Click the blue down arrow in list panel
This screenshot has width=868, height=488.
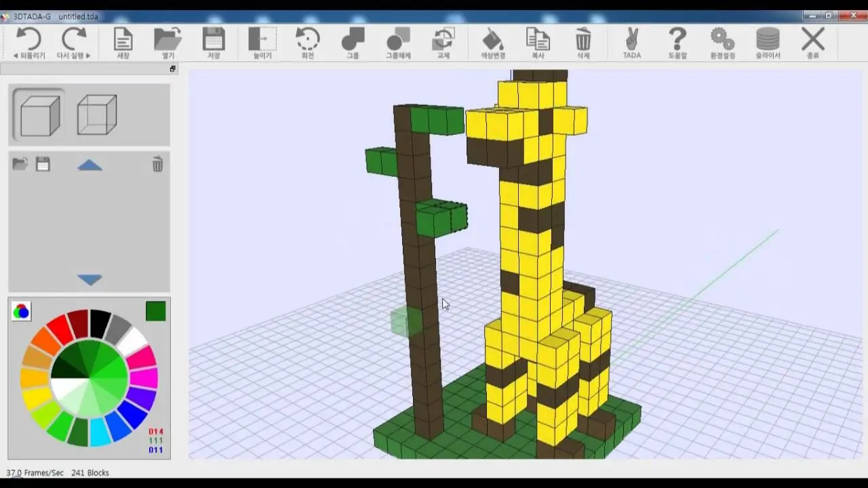click(90, 279)
